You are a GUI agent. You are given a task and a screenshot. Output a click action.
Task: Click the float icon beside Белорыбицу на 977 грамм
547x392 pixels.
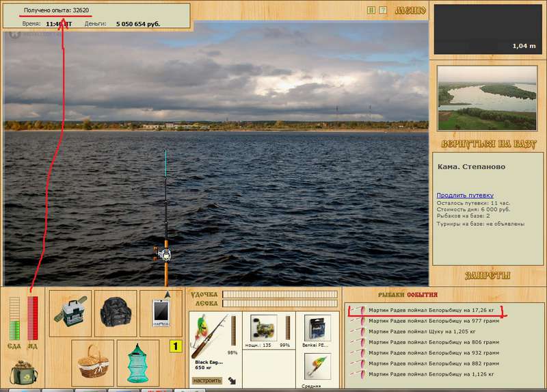[x=358, y=321]
